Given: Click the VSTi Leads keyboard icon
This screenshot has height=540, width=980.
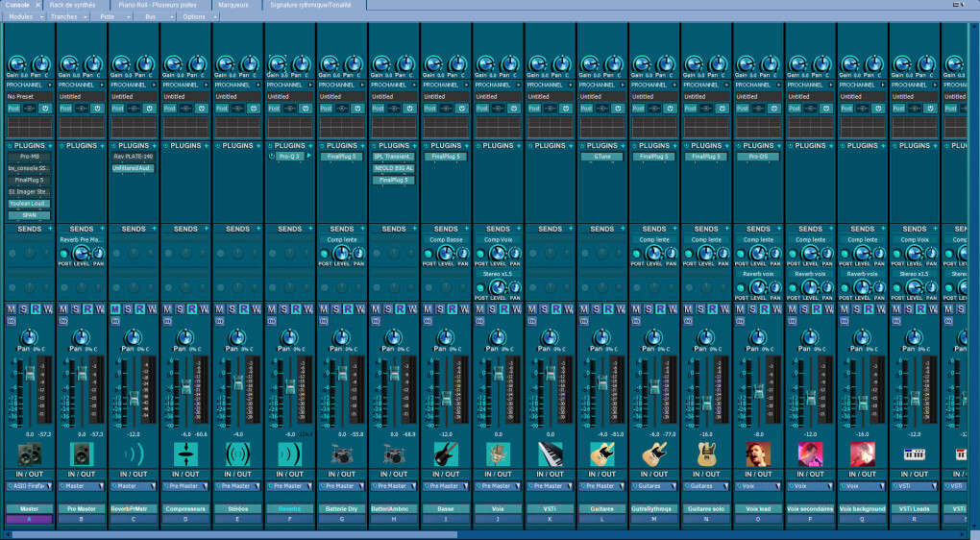Looking at the screenshot, I should pyautogui.click(x=915, y=454).
